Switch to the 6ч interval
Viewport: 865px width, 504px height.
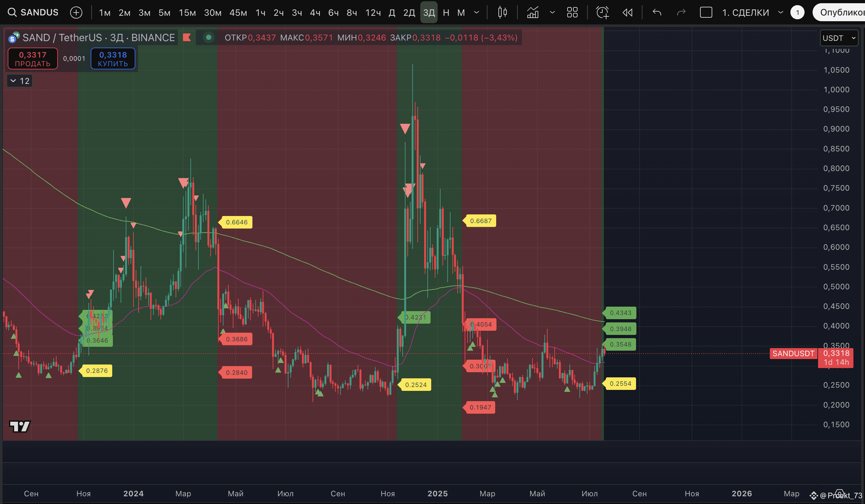click(333, 13)
